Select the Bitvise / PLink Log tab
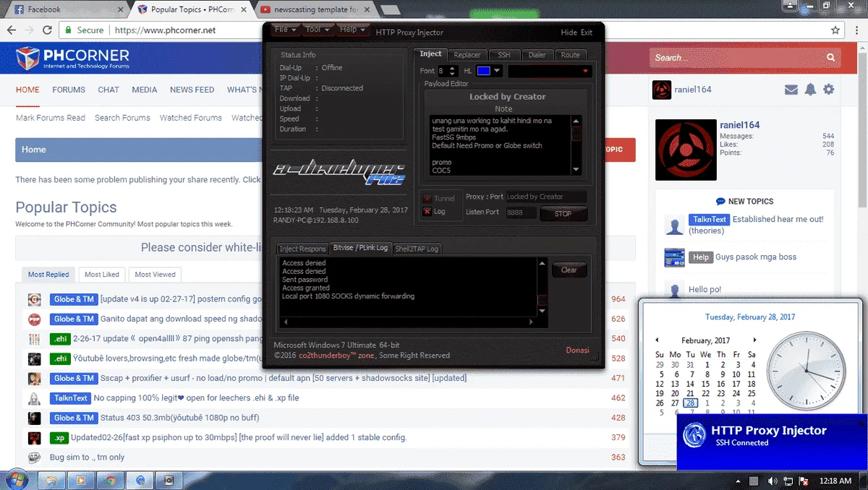 [360, 248]
